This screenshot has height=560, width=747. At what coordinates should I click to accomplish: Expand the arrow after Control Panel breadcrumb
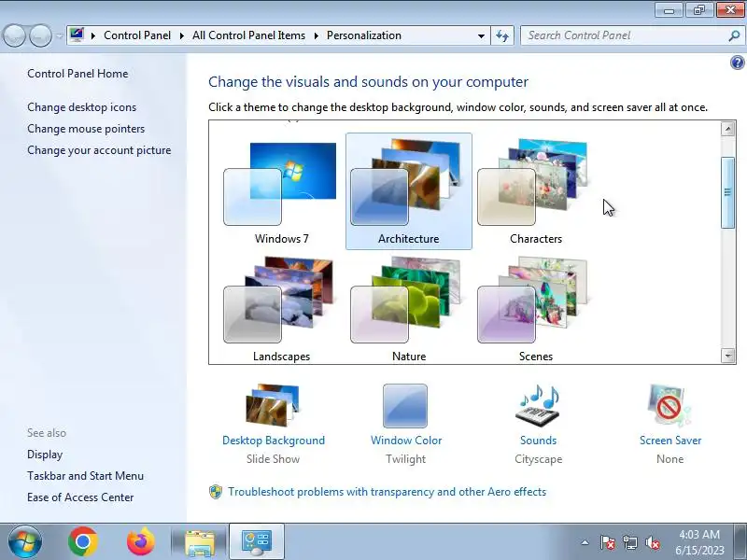pyautogui.click(x=181, y=35)
